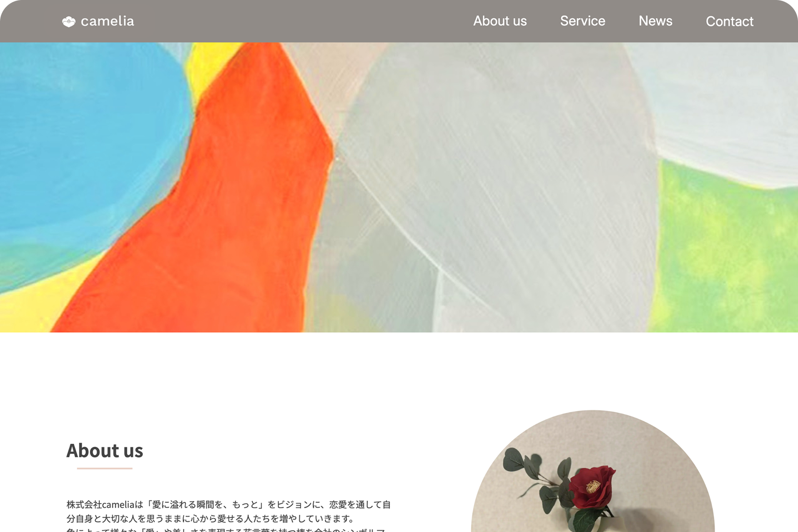Screen dimensions: 798x532
Task: Open the About us navigation item
Action: [x=500, y=21]
